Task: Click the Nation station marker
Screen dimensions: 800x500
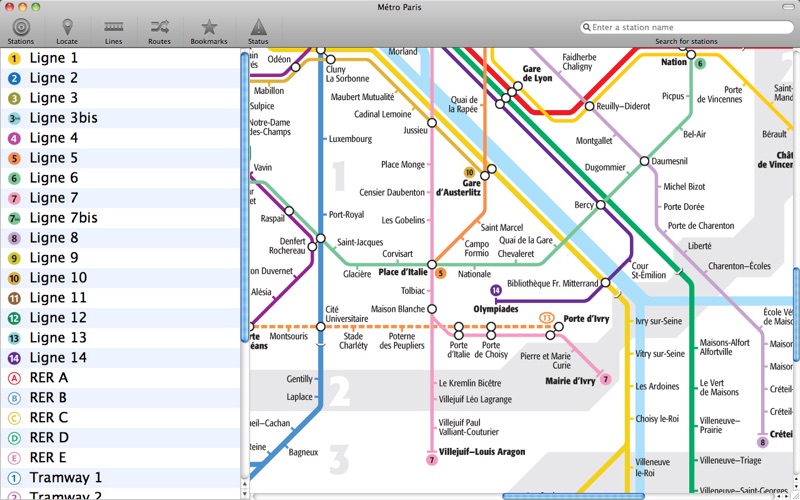Action: pos(691,55)
